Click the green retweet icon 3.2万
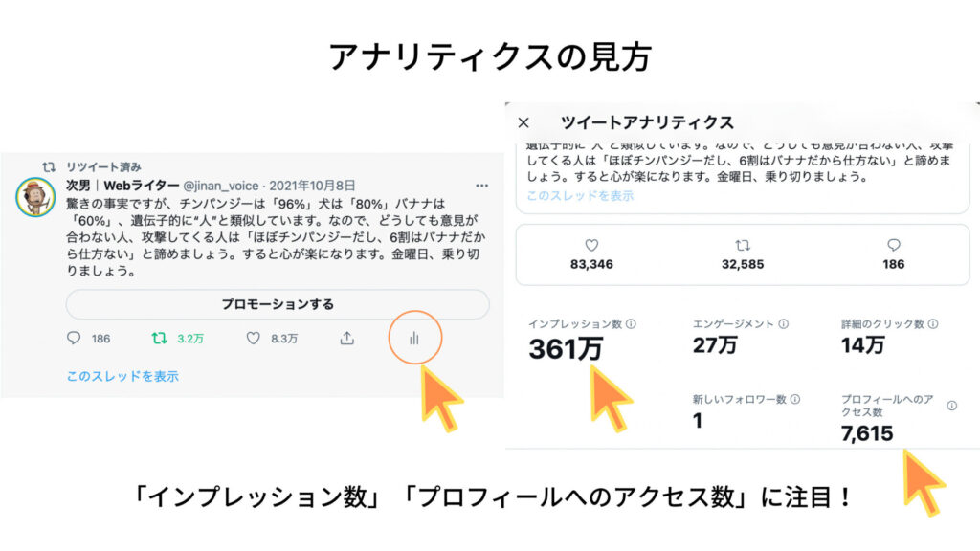 pos(160,338)
